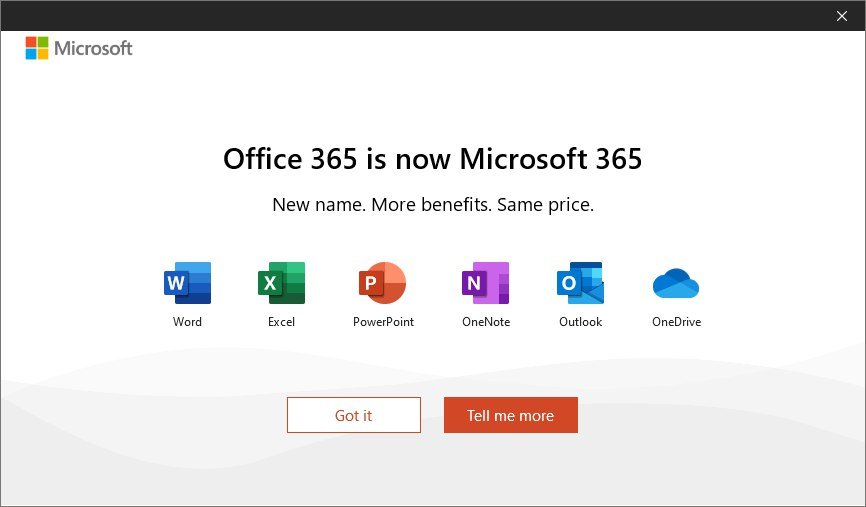866x507 pixels.
Task: Click the "Word" label under the icon
Action: point(187,322)
